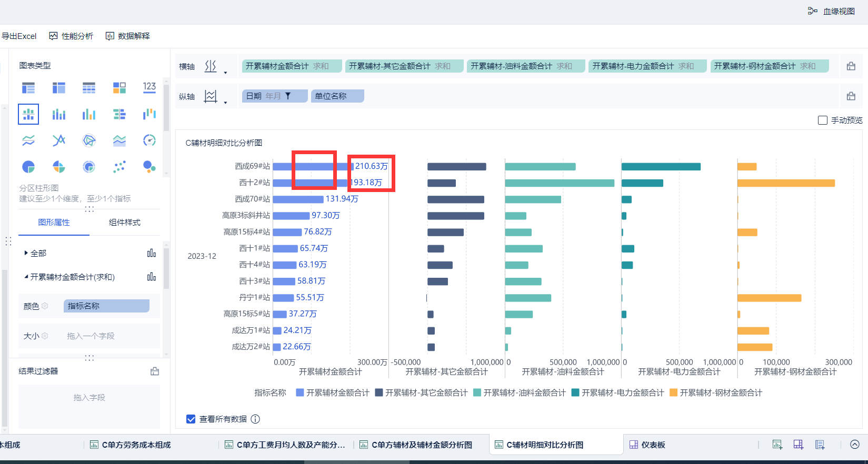The image size is (868, 464).
Task: Select the comparison bar chart type
Action: tap(119, 114)
